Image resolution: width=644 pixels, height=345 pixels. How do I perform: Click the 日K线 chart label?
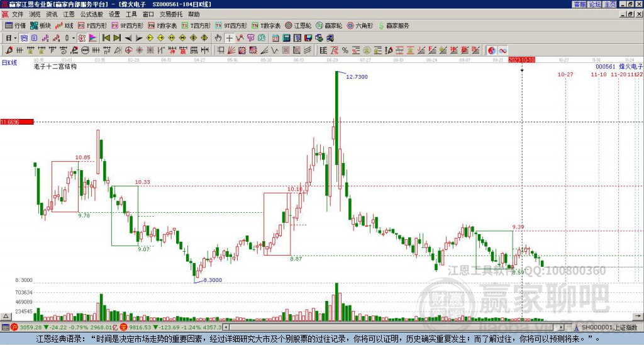[9, 63]
